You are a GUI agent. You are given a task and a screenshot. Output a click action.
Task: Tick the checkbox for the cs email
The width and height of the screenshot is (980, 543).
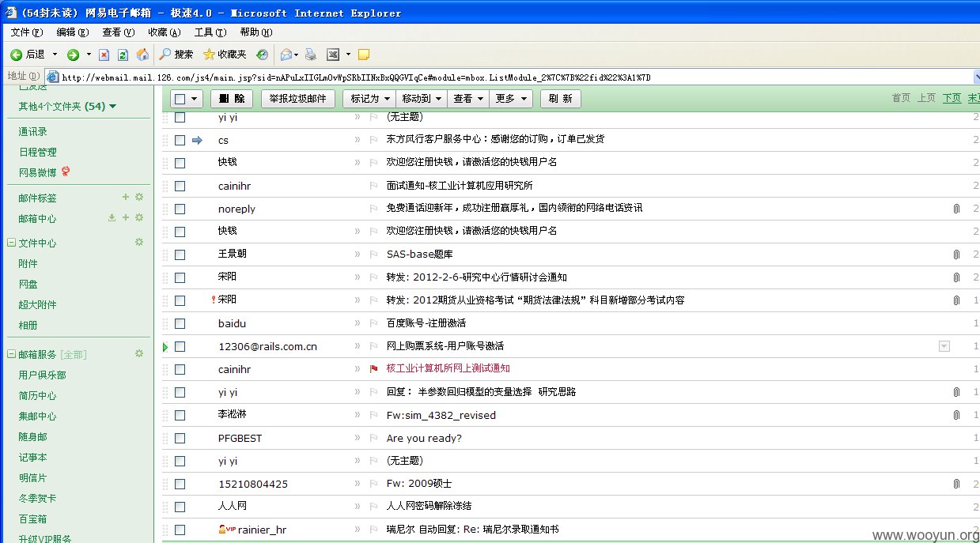[180, 140]
